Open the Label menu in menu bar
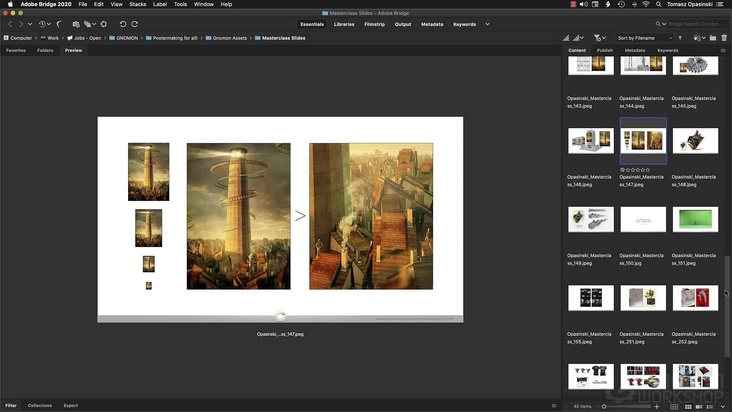This screenshot has width=732, height=412. point(160,4)
